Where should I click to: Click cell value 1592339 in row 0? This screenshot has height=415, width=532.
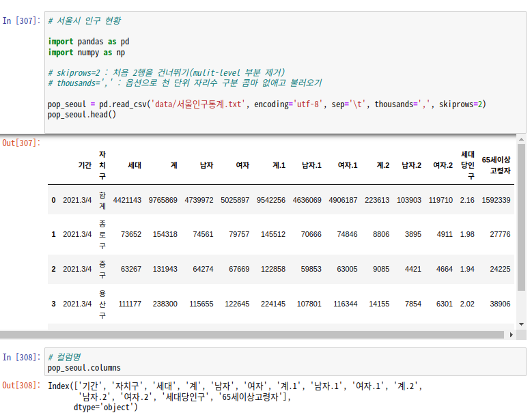pyautogui.click(x=496, y=200)
